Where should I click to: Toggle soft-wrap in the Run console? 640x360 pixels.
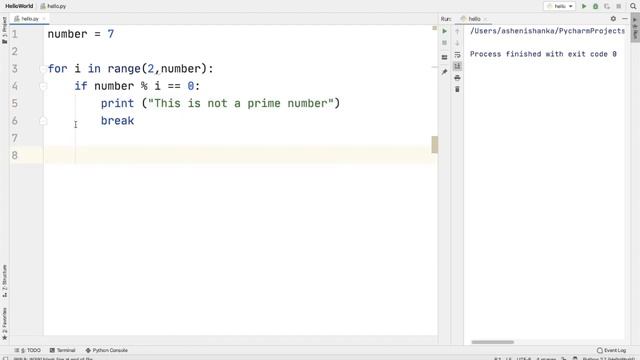pos(457,55)
